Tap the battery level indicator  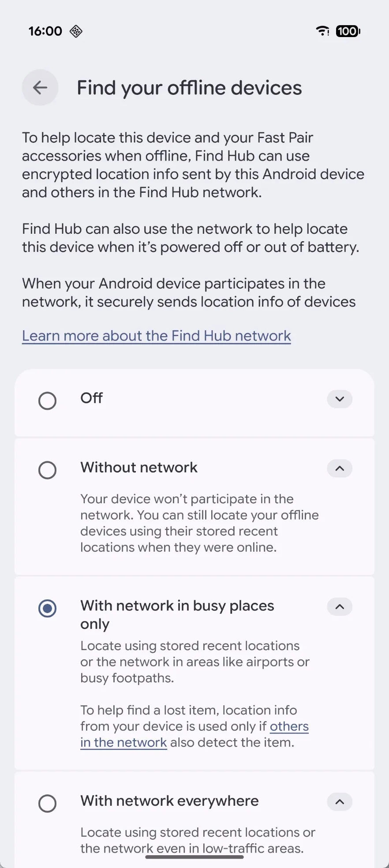pos(348,31)
